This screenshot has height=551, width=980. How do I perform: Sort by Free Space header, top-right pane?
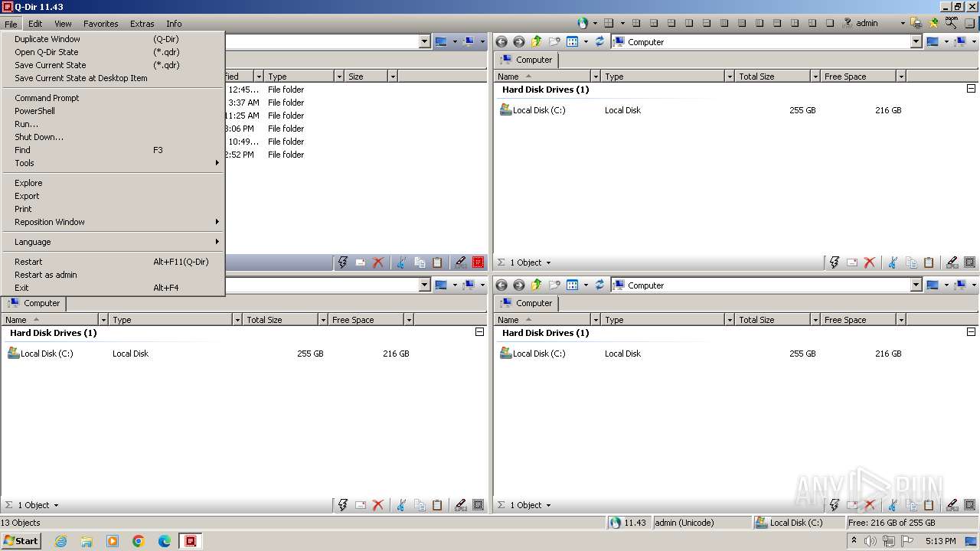pyautogui.click(x=858, y=77)
